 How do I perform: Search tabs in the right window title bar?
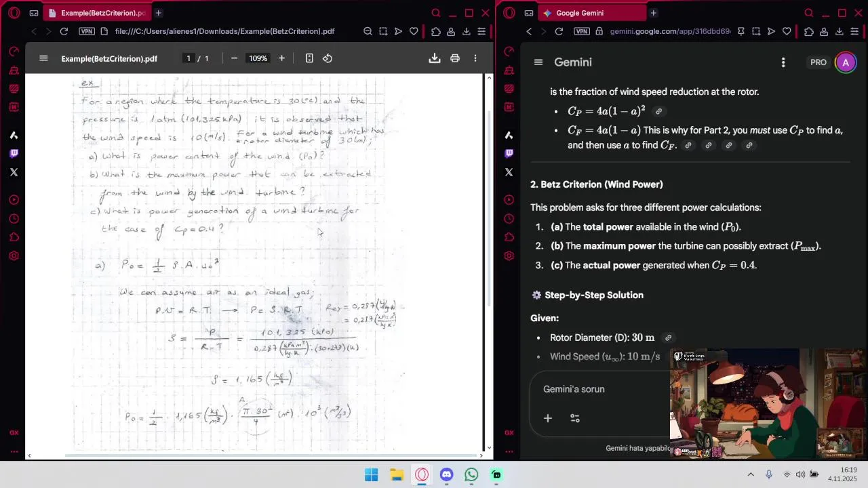coord(808,13)
